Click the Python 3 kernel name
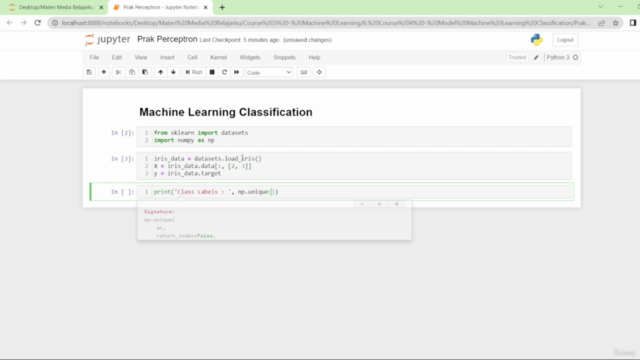Viewport: 640px width, 360px height. (x=558, y=58)
